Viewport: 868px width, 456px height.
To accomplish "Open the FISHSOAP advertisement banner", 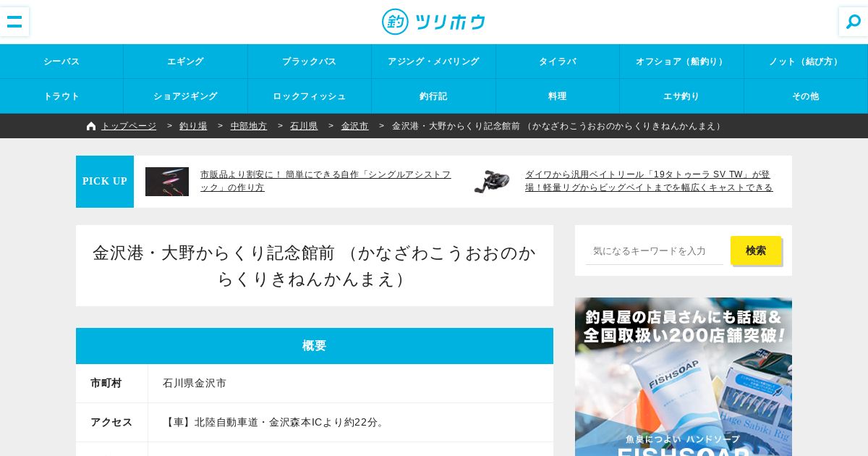I will (684, 376).
